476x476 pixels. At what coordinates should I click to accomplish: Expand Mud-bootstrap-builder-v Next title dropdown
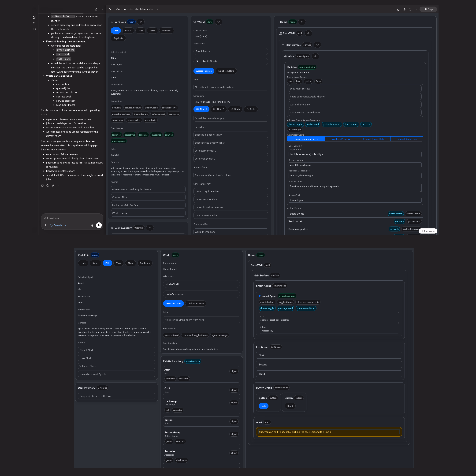click(x=157, y=9)
